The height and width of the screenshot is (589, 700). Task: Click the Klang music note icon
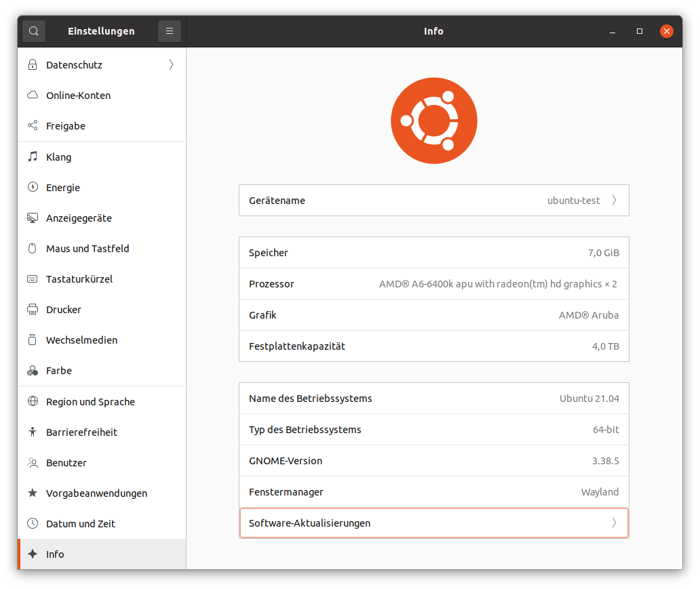pos(33,157)
